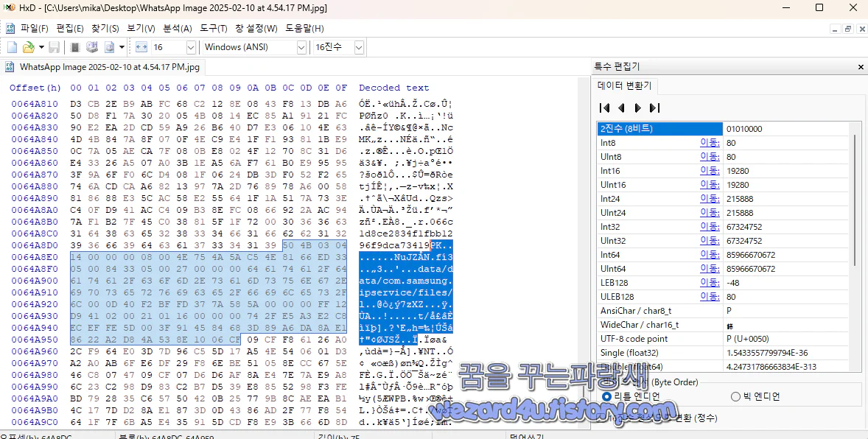Jump to first byte in data inspector
The width and height of the screenshot is (868, 439).
point(605,108)
